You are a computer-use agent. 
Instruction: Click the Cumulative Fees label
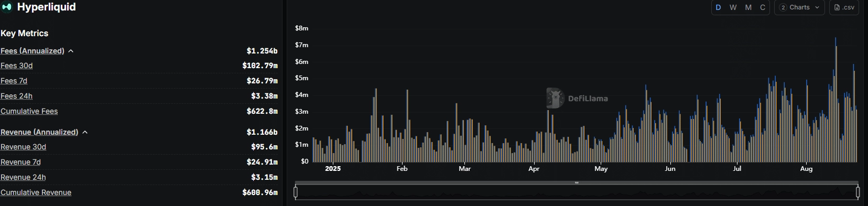(29, 111)
